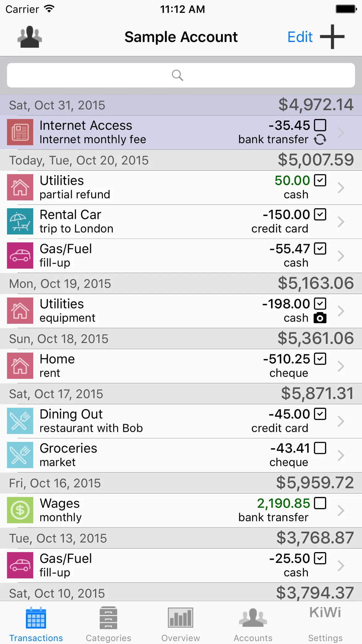The width and height of the screenshot is (362, 644).
Task: Open Gas/Fuel -55.47 details via chevron
Action: [341, 256]
